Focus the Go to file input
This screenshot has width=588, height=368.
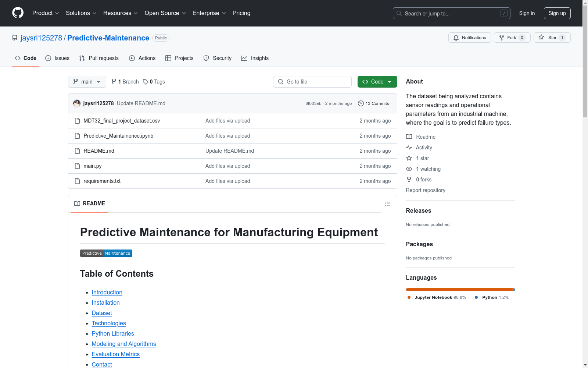coord(312,82)
